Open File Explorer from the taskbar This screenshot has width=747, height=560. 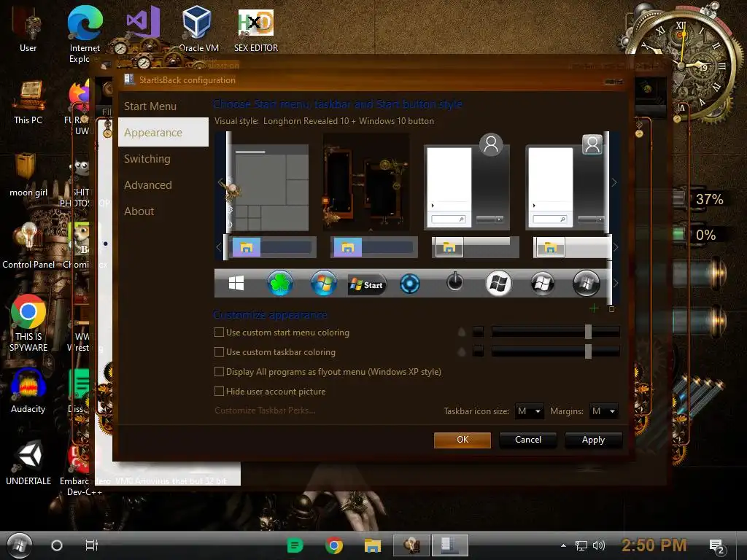click(373, 545)
